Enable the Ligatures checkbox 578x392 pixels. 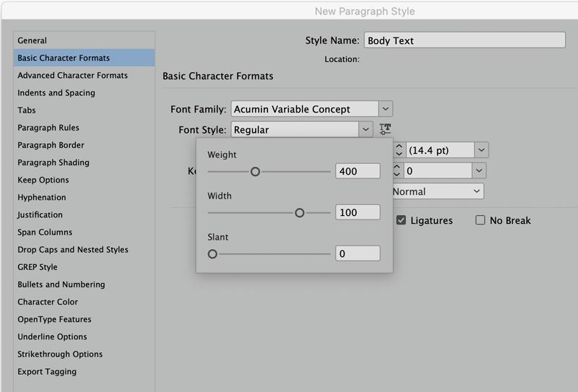(401, 220)
